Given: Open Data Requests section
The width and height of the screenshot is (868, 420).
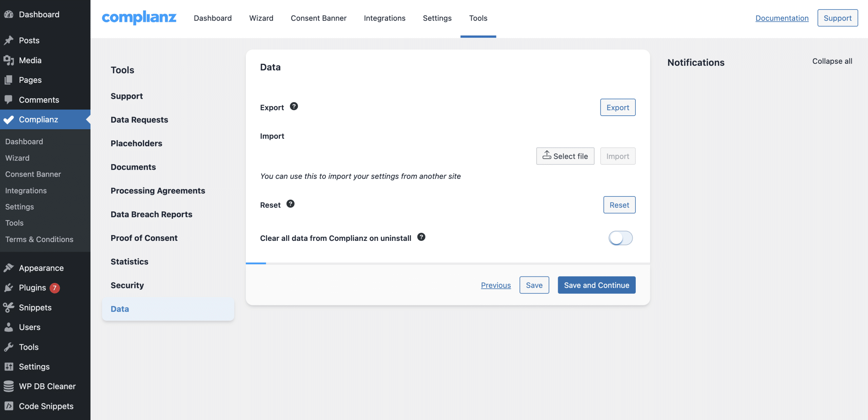Looking at the screenshot, I should tap(139, 120).
